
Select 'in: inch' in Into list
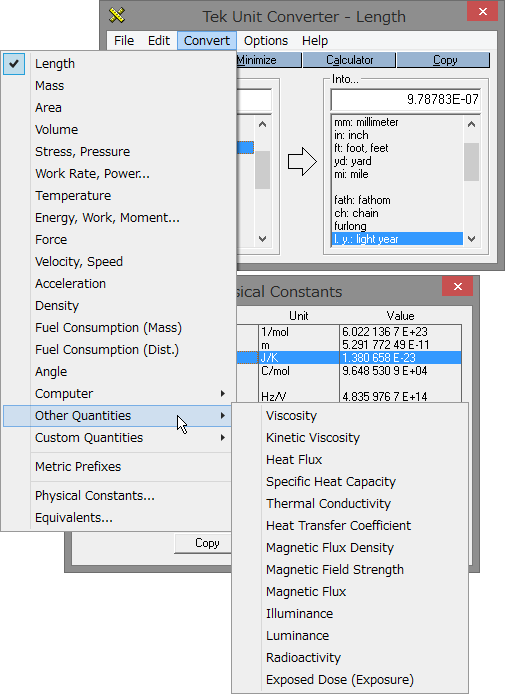(x=397, y=135)
